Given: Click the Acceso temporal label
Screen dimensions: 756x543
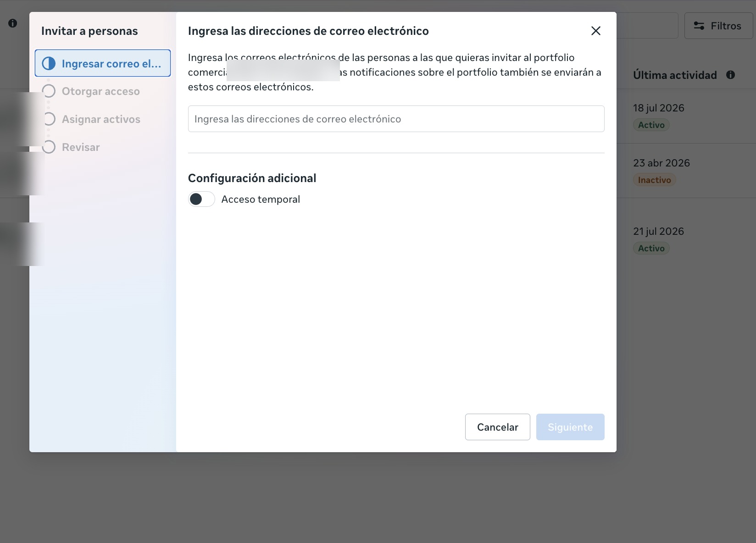Looking at the screenshot, I should tap(261, 199).
